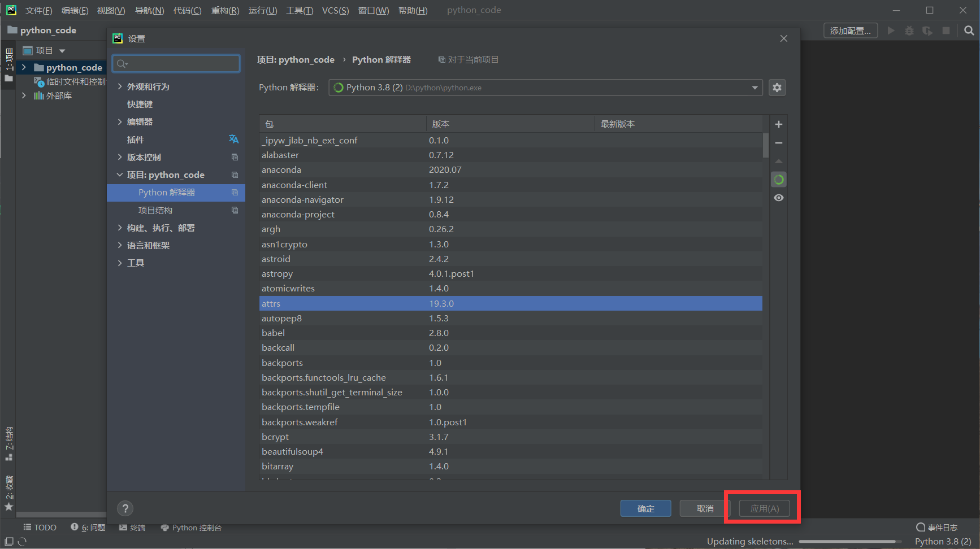The image size is (980, 549).
Task: Toggle the show early releases eye icon
Action: 779,198
